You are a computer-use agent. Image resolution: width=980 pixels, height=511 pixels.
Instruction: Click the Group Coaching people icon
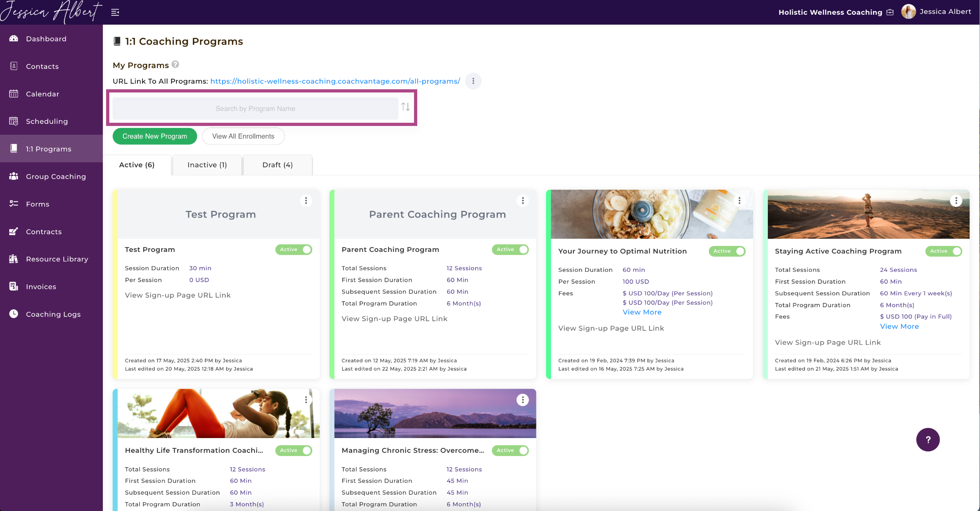pos(14,176)
